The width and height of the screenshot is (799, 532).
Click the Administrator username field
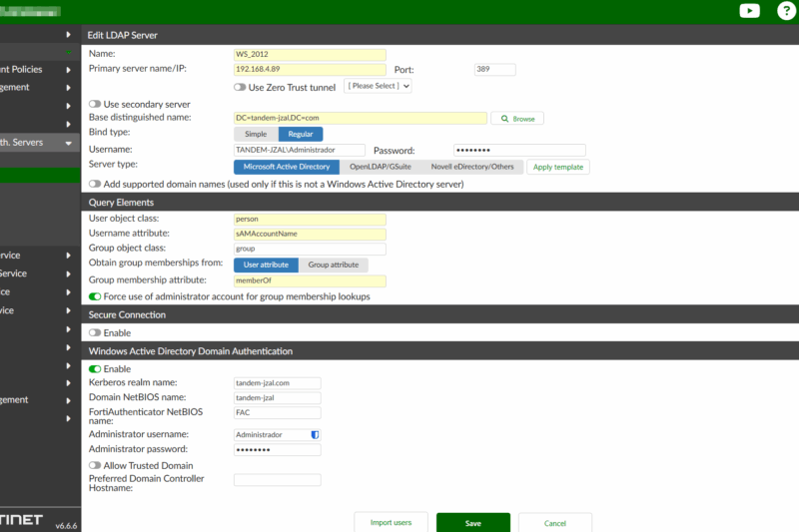point(278,435)
